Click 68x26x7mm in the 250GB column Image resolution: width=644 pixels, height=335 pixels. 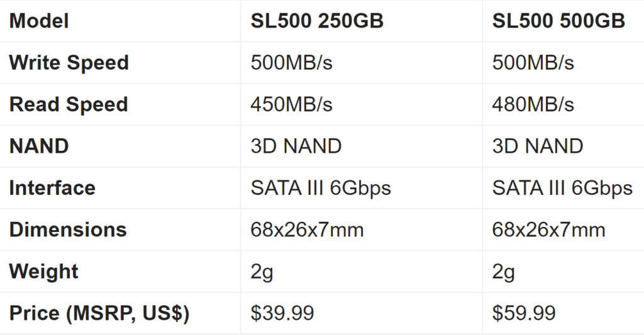307,229
